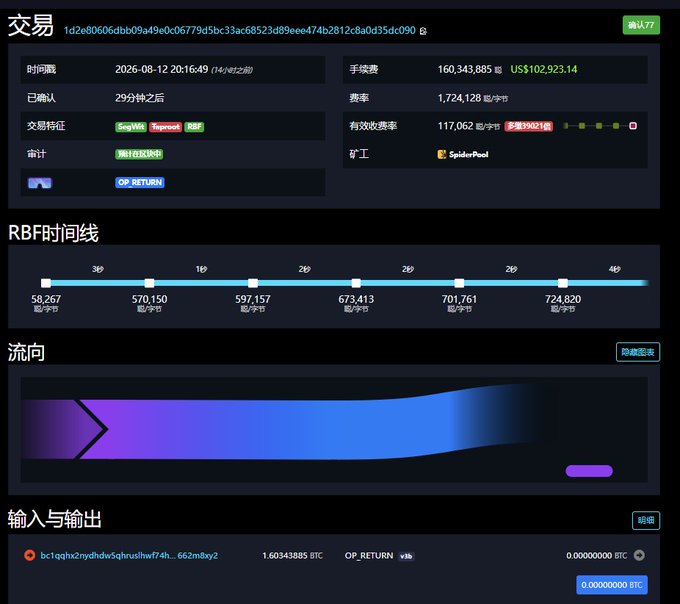This screenshot has width=680, height=604.
Task: Click the RBF feature badge
Action: click(194, 127)
